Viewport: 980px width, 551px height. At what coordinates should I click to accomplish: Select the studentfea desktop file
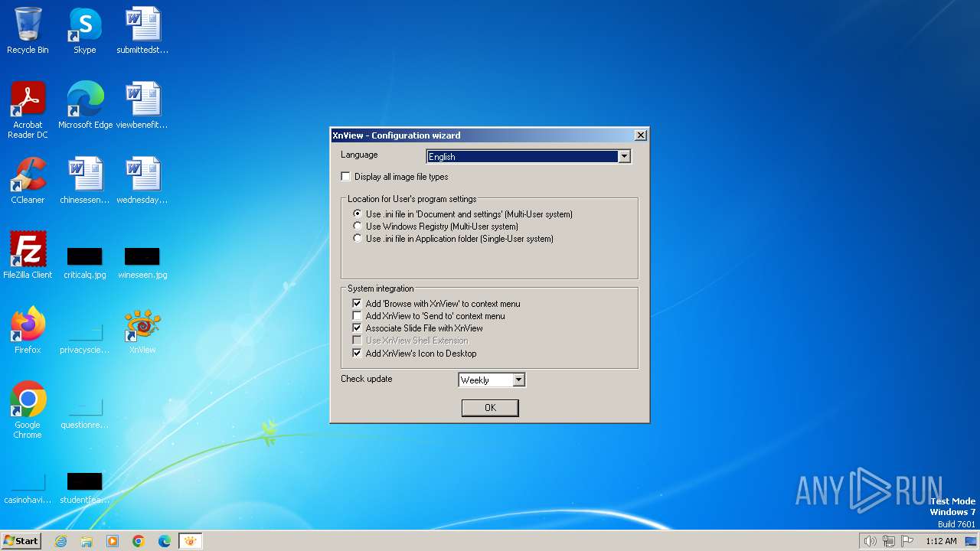[x=85, y=487]
